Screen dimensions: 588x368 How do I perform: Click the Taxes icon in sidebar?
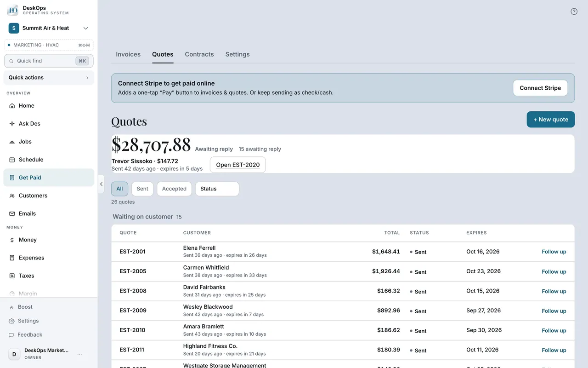click(x=12, y=276)
